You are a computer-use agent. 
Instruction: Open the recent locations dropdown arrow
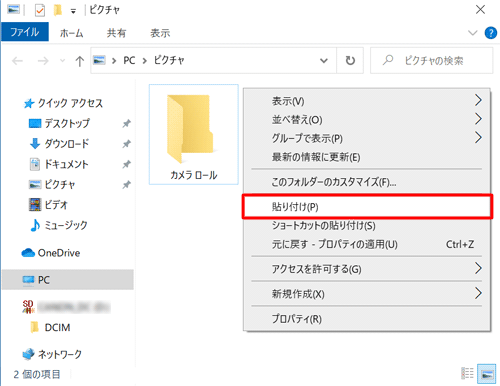click(62, 61)
